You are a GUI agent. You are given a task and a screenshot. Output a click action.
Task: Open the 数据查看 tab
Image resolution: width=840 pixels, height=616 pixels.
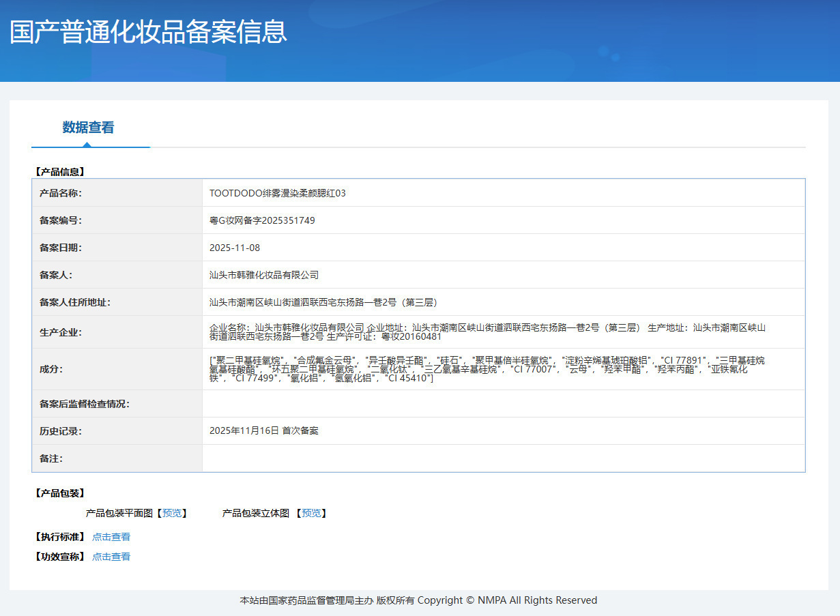click(x=88, y=128)
